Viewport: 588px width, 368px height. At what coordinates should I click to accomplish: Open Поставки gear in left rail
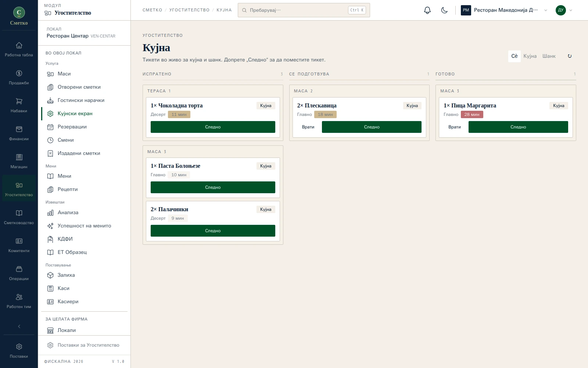click(x=19, y=351)
